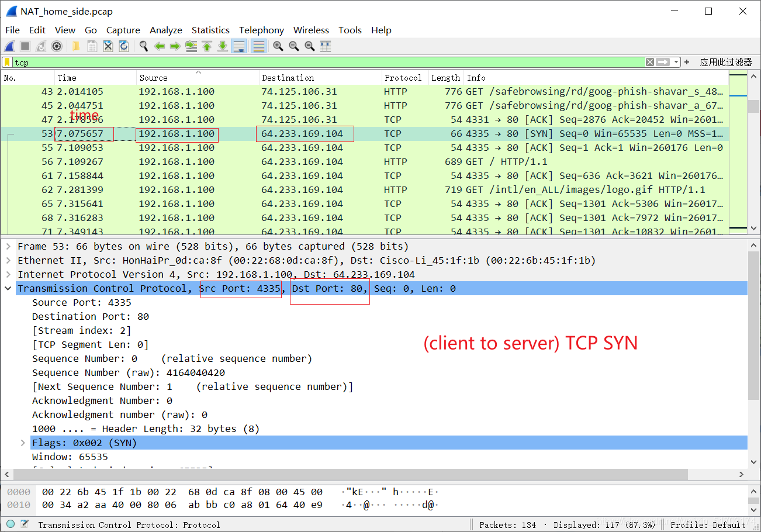Open the Wireless menu
The height and width of the screenshot is (532, 761).
point(311,30)
